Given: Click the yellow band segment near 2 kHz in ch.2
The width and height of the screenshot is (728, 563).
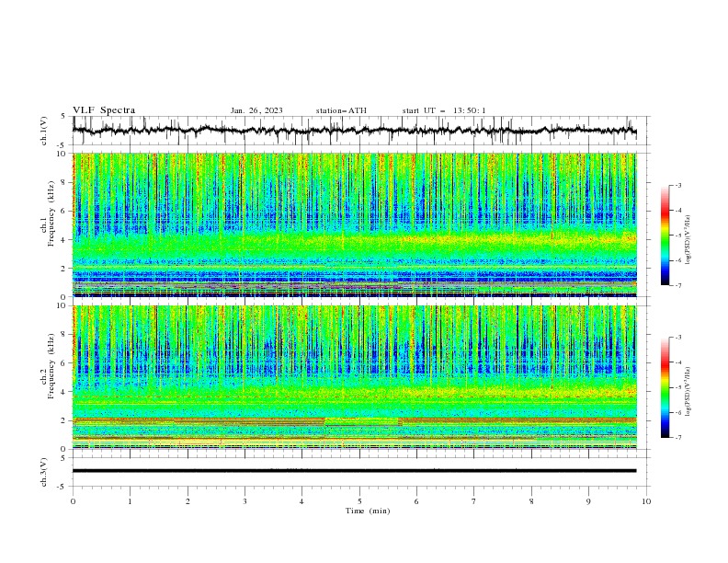Looking at the screenshot, I should [x=361, y=421].
